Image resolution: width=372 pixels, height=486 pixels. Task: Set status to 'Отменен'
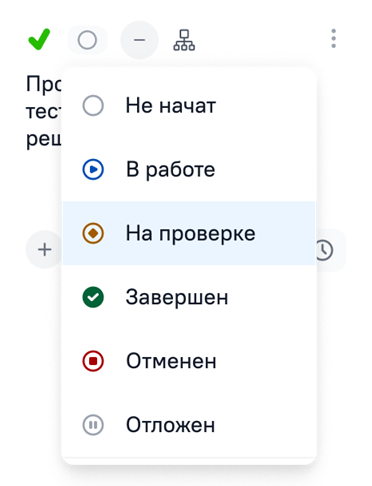click(x=189, y=361)
